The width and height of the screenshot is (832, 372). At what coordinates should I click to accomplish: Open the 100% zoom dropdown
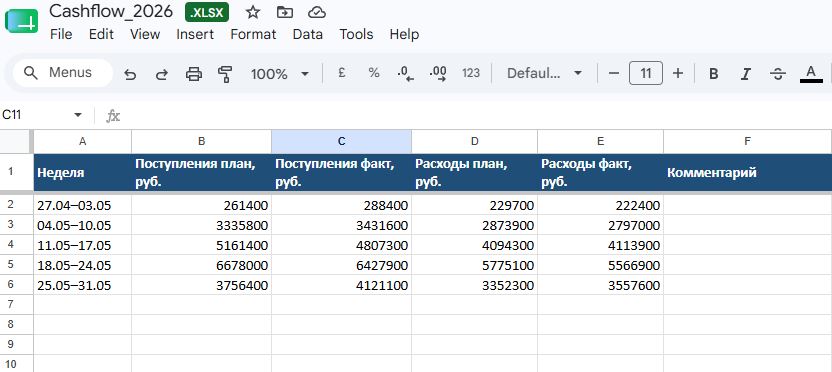[280, 74]
